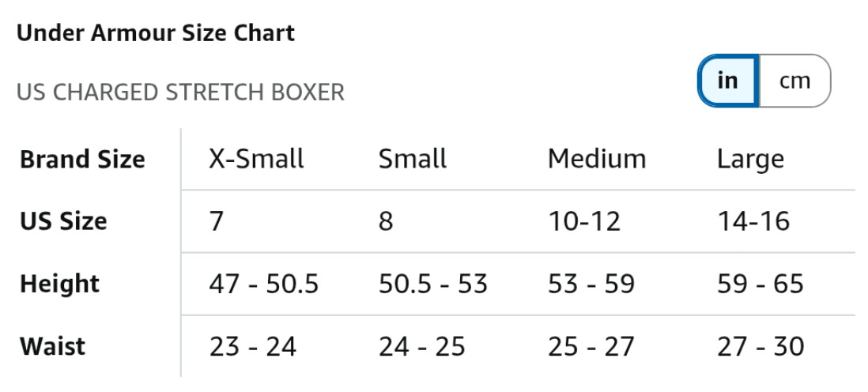Click the 25 - 27 waist cell

click(x=591, y=346)
